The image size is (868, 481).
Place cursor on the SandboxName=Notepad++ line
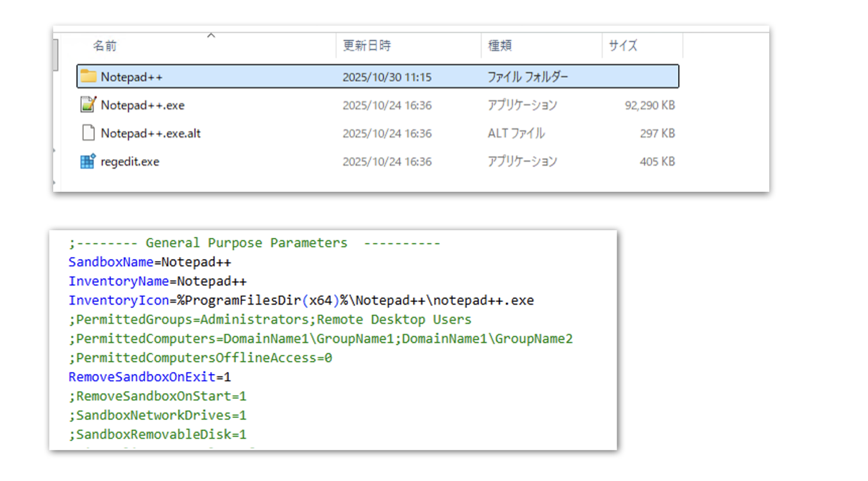(x=149, y=262)
